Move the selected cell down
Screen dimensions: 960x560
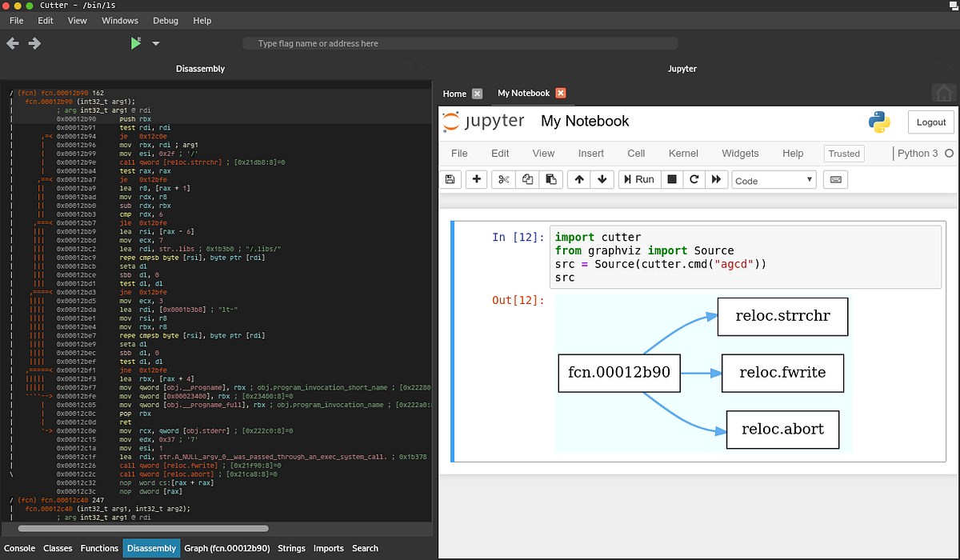(602, 179)
